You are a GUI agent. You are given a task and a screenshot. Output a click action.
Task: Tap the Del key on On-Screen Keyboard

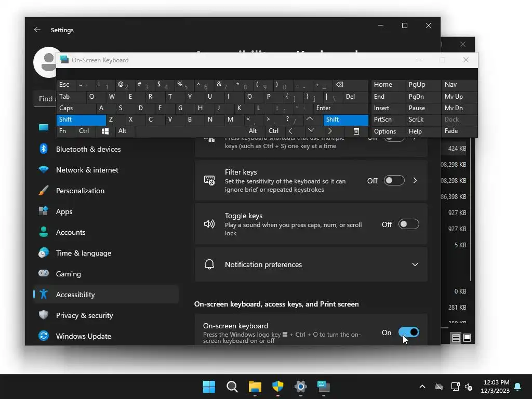click(x=355, y=97)
